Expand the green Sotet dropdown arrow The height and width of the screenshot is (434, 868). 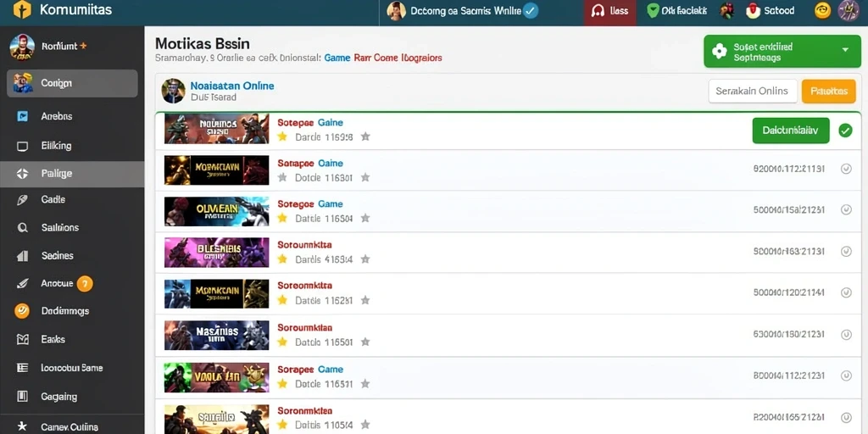pos(845,50)
